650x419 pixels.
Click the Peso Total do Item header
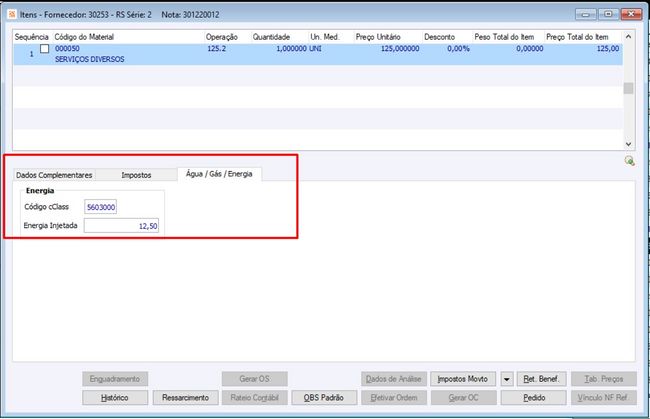pos(504,37)
